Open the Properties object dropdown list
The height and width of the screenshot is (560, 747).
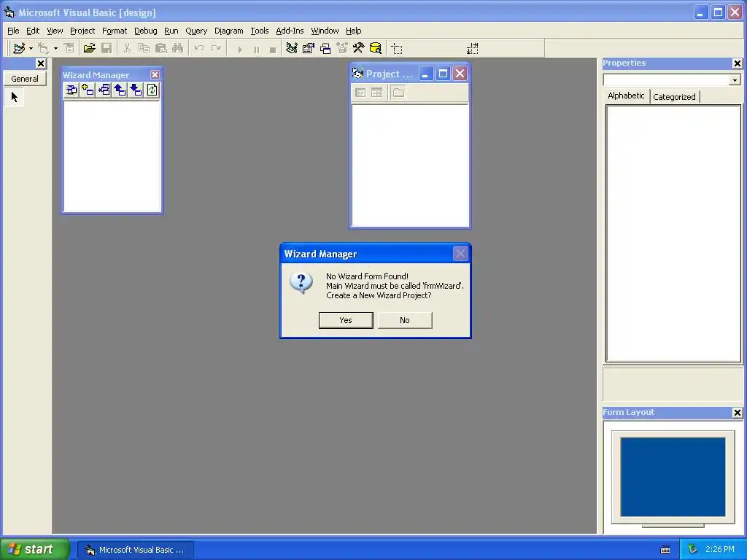(x=735, y=80)
